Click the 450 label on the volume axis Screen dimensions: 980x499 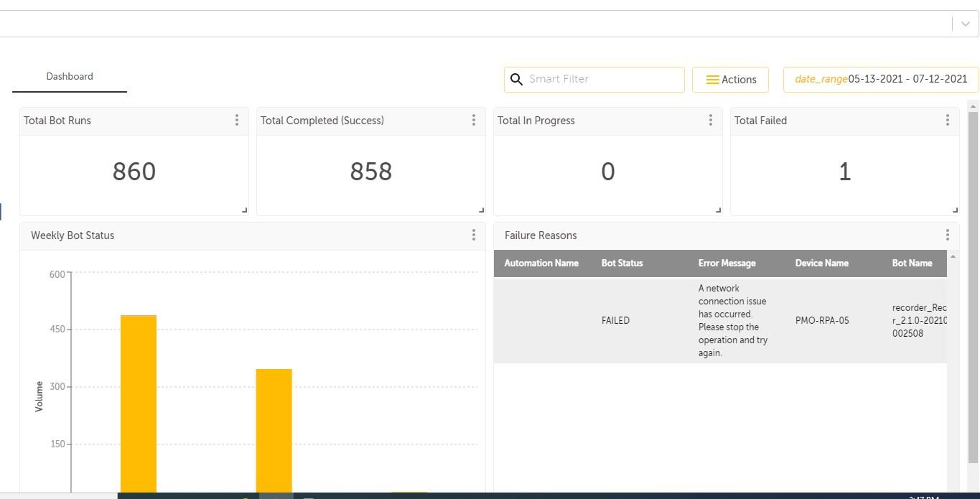[x=57, y=330]
